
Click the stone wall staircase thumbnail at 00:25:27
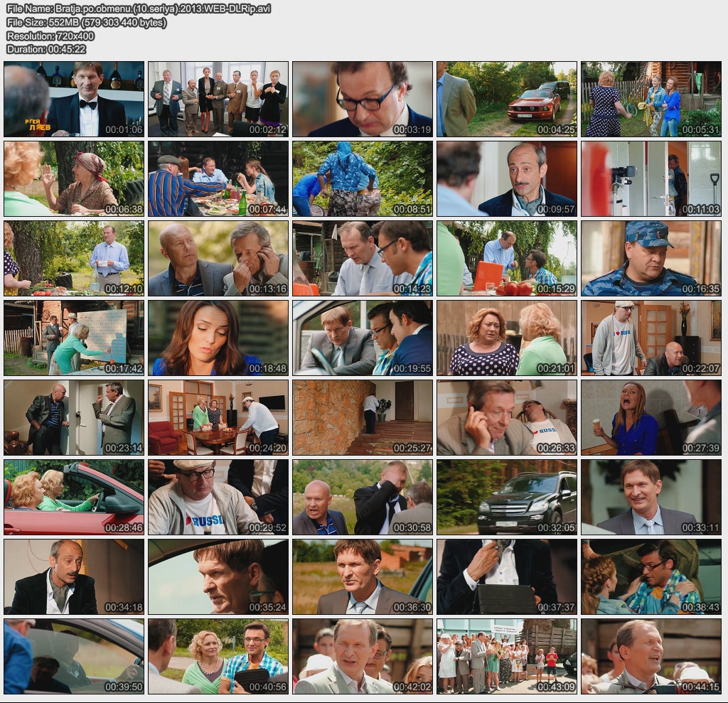click(x=363, y=417)
